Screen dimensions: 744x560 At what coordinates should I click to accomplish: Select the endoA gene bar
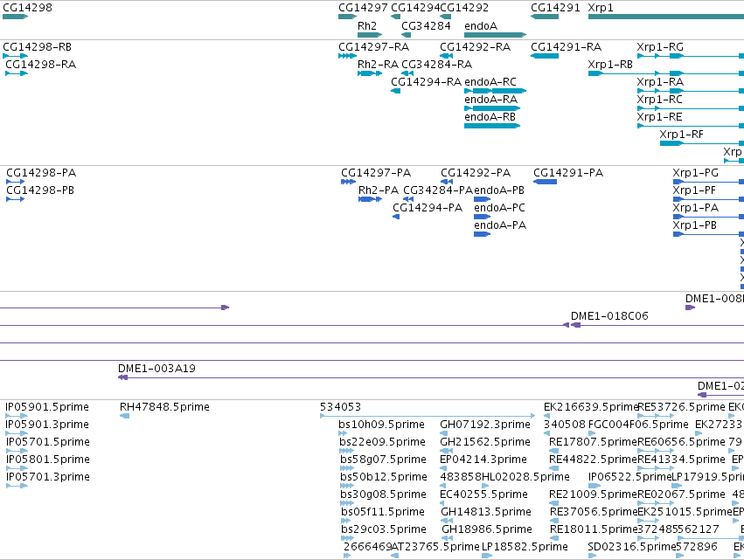(x=495, y=35)
